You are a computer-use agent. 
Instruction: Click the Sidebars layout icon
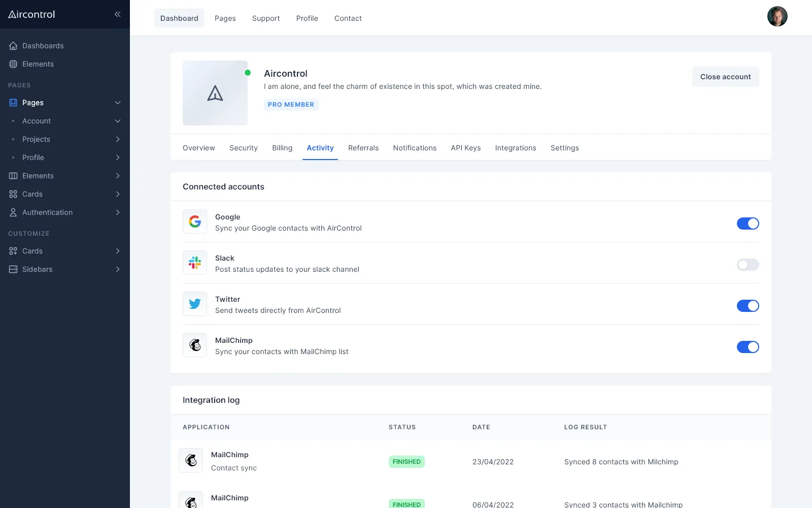tap(13, 269)
